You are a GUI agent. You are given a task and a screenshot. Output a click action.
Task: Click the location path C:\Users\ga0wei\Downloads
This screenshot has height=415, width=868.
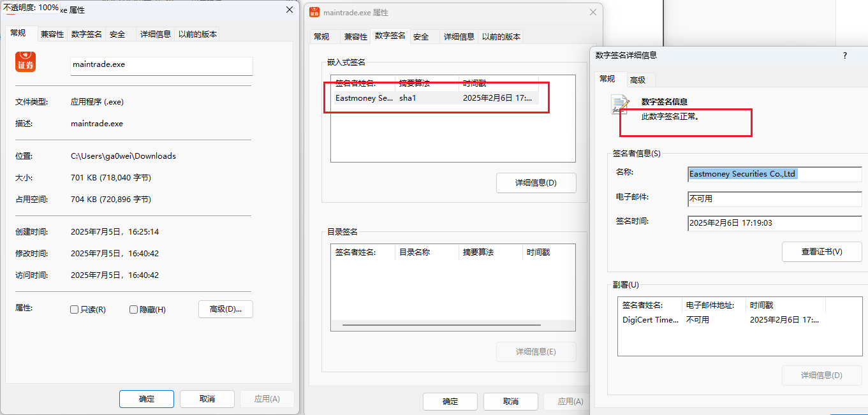(x=123, y=156)
